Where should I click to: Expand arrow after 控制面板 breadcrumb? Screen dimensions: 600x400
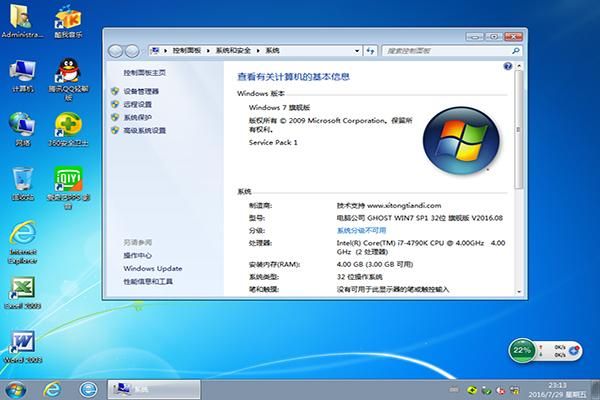208,51
